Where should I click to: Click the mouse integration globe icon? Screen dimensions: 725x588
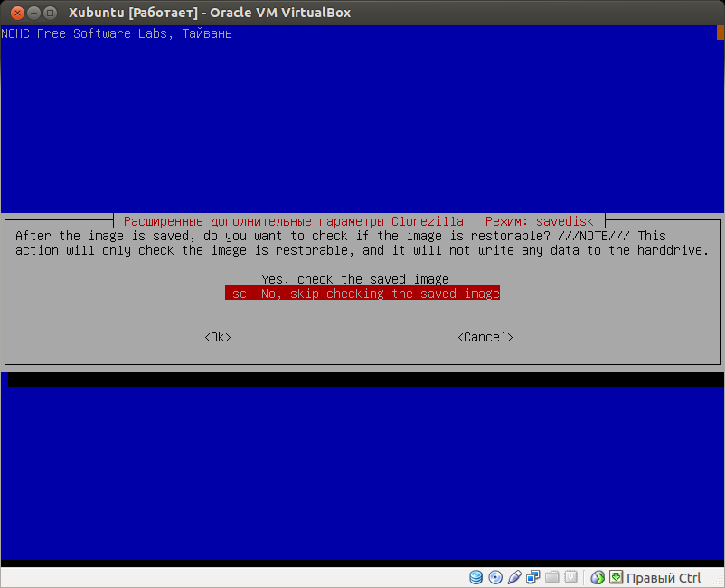click(x=598, y=577)
